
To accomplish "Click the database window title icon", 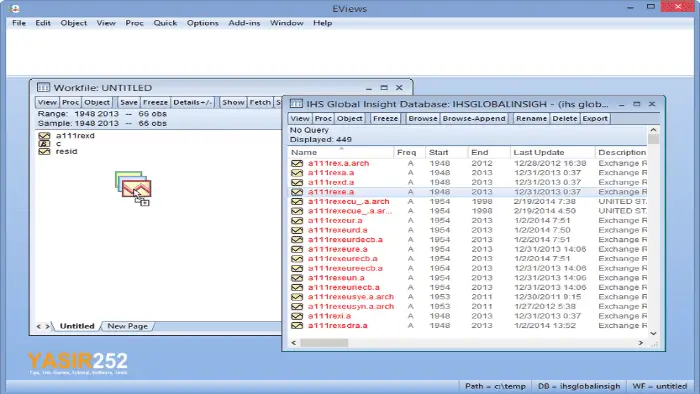I will coord(296,104).
